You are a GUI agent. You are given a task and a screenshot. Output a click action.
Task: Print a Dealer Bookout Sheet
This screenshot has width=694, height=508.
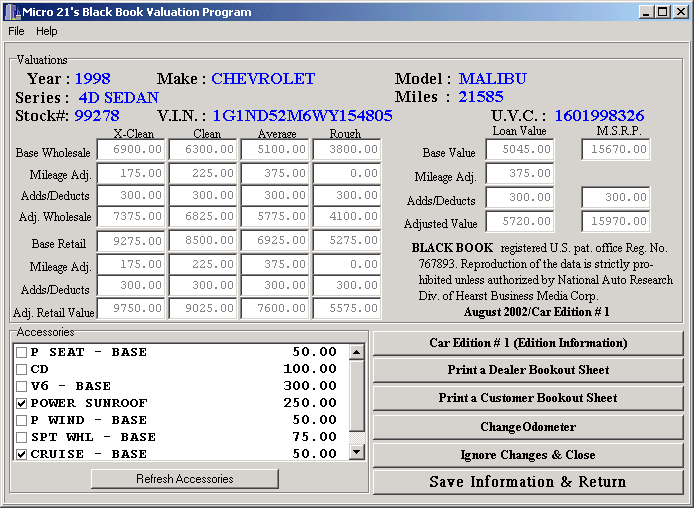tap(528, 370)
